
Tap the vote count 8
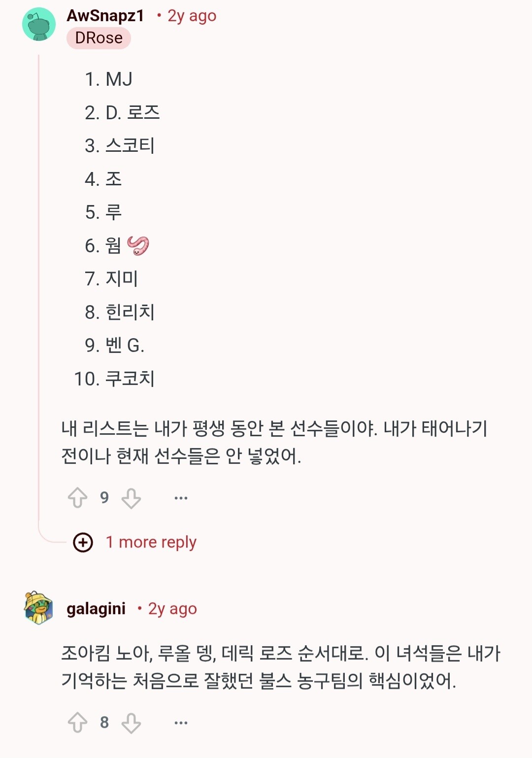coord(104,723)
